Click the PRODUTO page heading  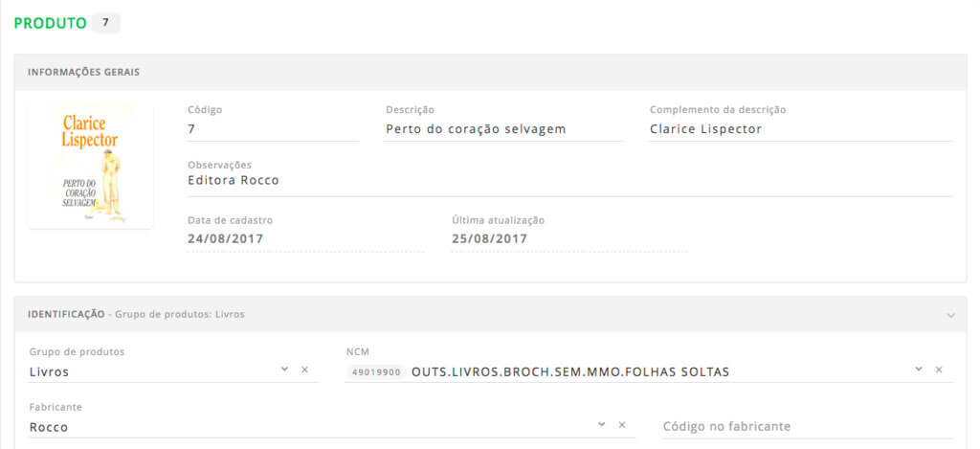click(x=50, y=23)
